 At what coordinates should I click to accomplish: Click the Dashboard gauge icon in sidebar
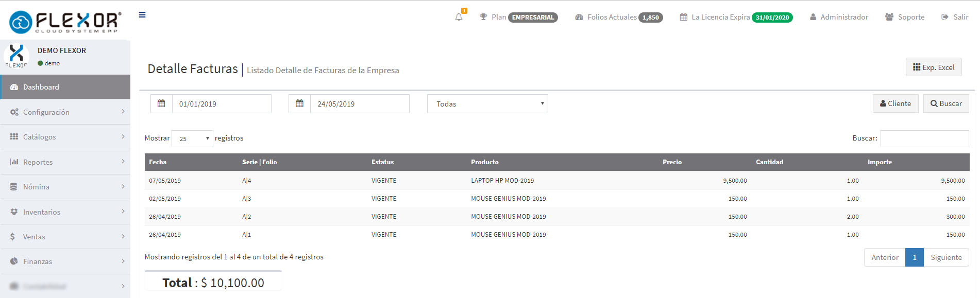click(x=14, y=87)
